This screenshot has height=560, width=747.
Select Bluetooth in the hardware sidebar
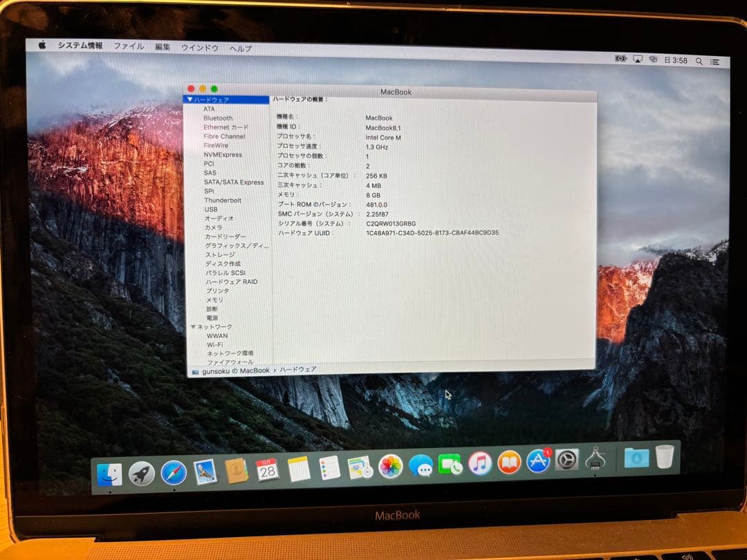[x=217, y=118]
